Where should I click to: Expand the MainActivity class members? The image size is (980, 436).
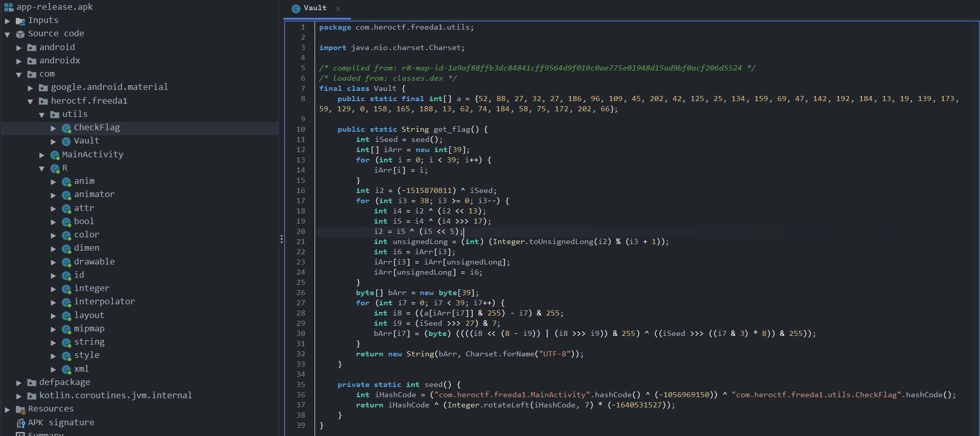tap(42, 155)
